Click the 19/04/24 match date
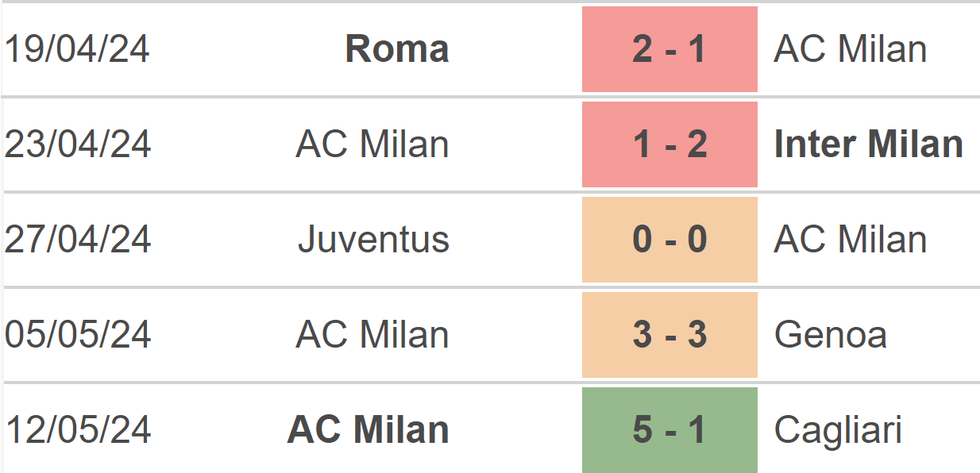 tap(77, 49)
